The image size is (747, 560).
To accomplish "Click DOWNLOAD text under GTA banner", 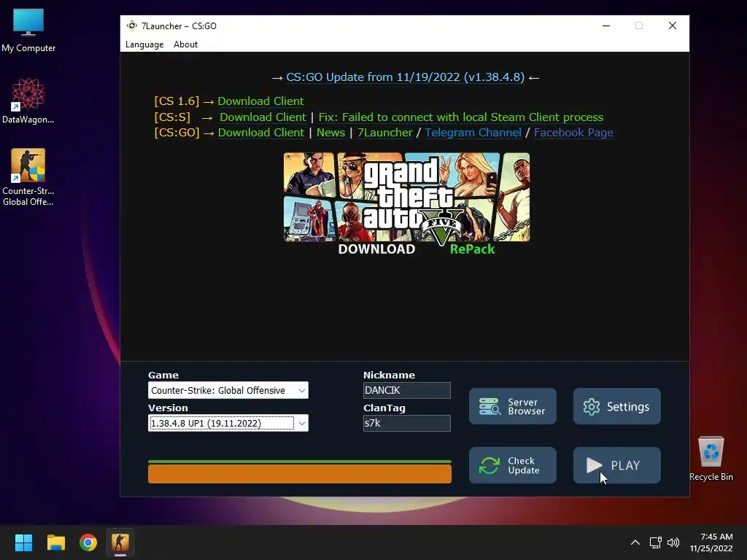I will coord(376,249).
